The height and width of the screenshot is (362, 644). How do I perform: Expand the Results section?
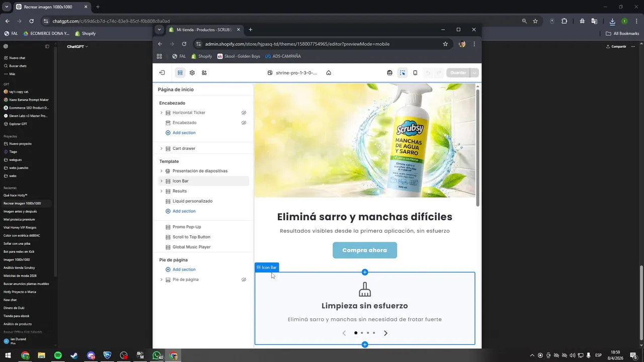(162, 191)
